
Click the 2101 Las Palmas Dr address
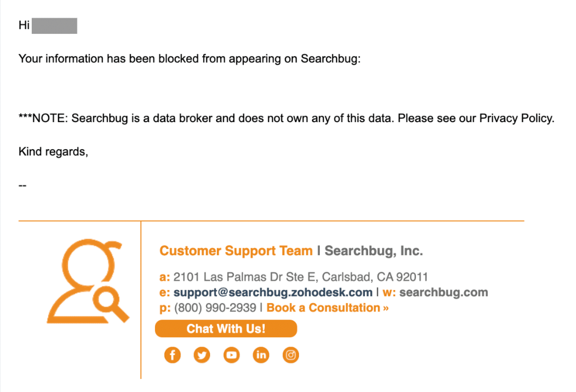[x=300, y=277]
